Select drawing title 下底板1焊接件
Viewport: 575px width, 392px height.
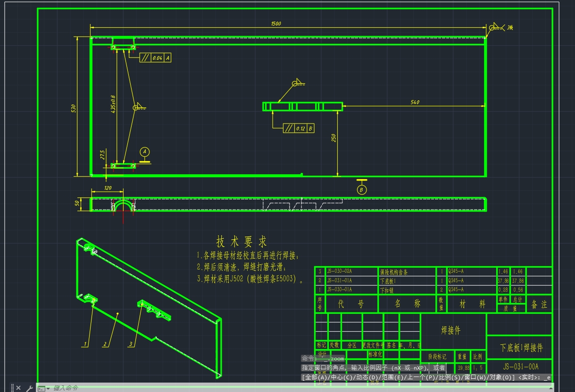pos(521,348)
